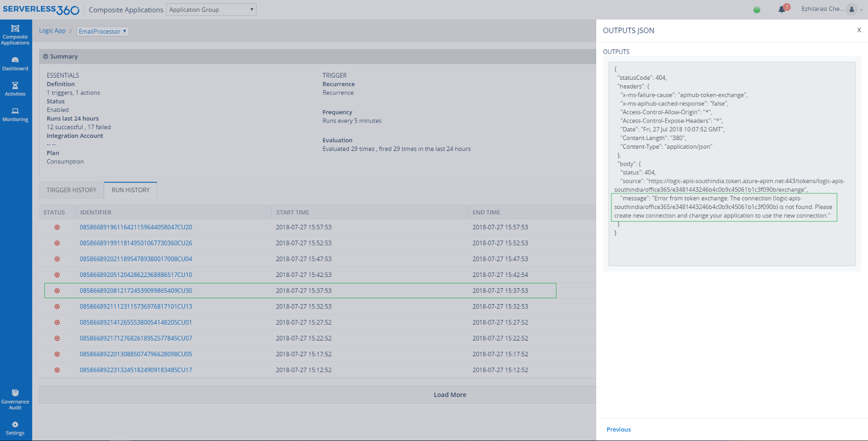Click '1 triggers, 1 actions' definition text
868x441 pixels.
coord(73,93)
